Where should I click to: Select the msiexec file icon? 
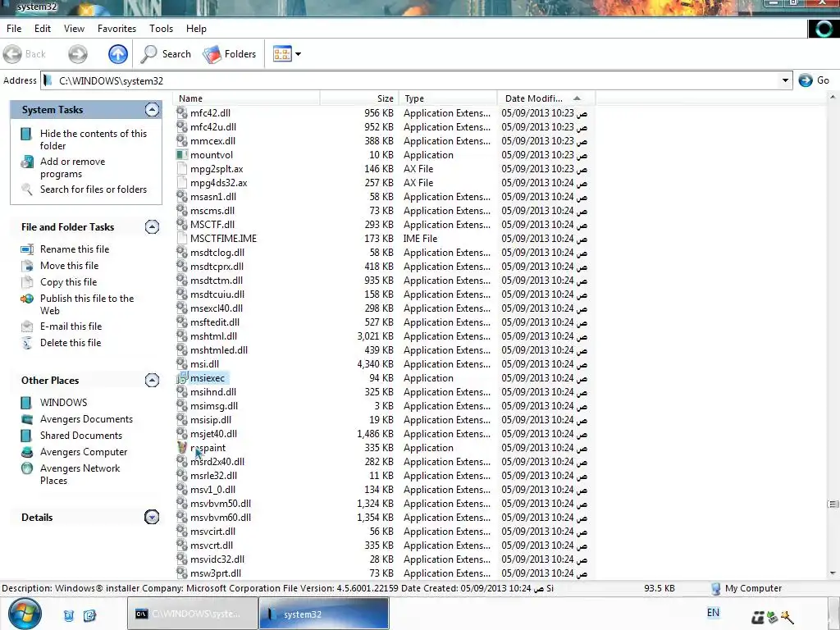[x=182, y=377]
